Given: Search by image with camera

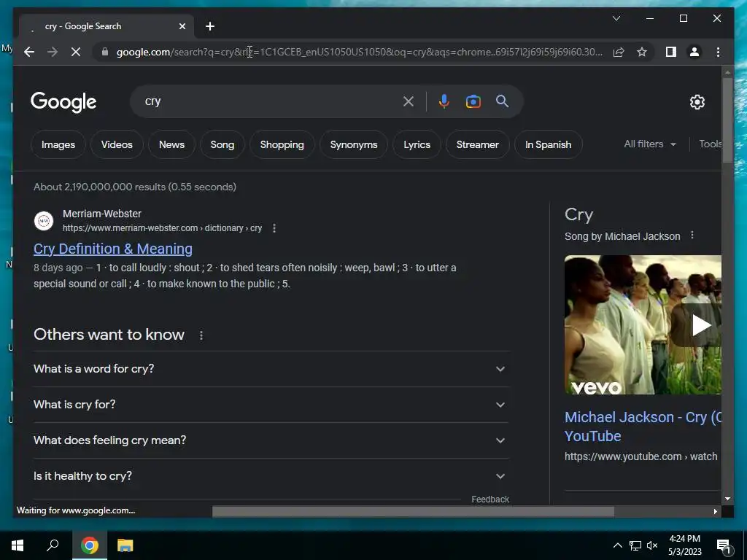Looking at the screenshot, I should pos(473,101).
